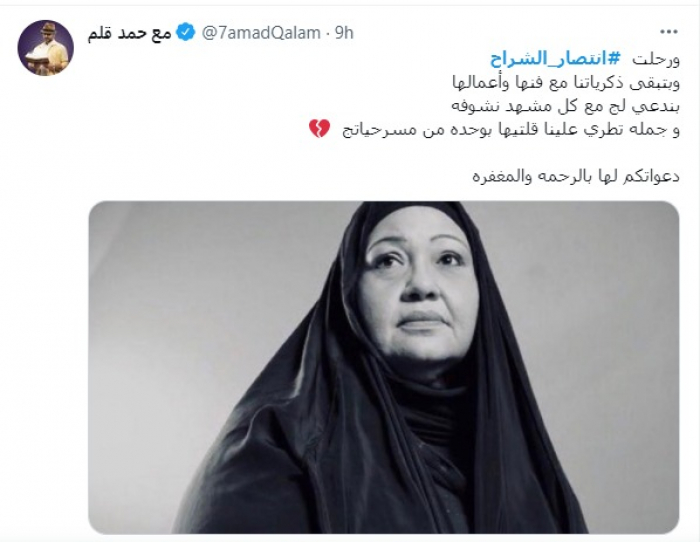This screenshot has width=700, height=542.
Task: Open the three-dot more options menu
Action: 669,32
